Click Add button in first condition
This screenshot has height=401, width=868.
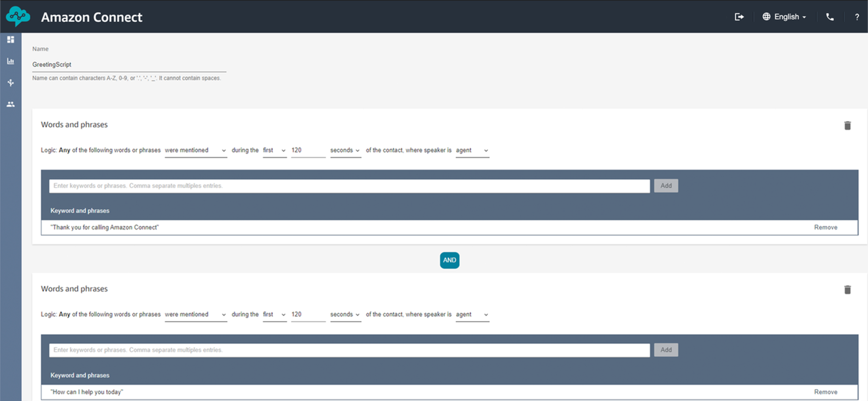[x=666, y=186]
